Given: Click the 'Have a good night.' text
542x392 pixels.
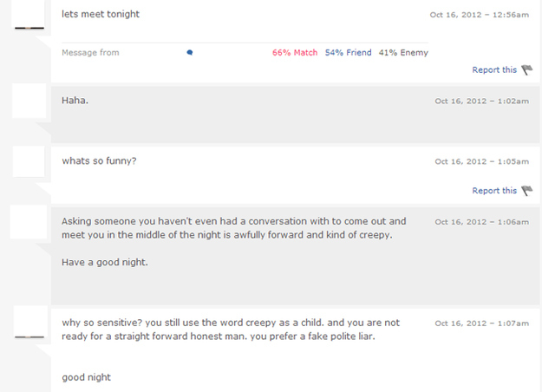Looking at the screenshot, I should (105, 263).
